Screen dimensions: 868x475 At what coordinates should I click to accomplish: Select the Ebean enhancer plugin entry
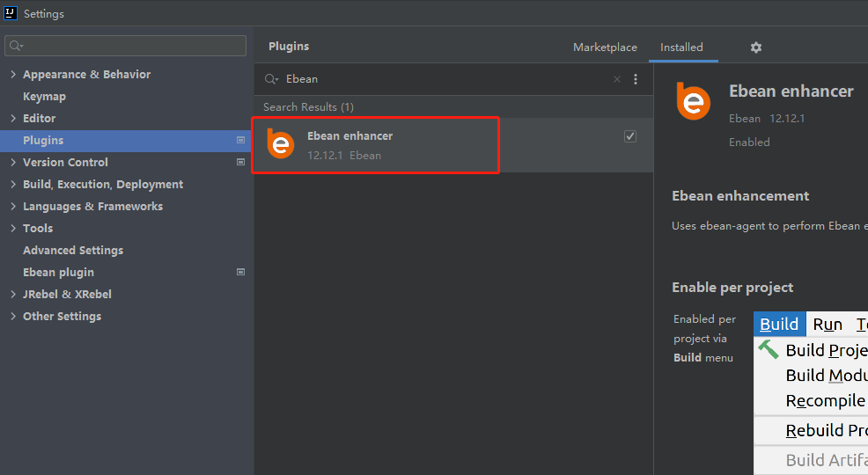pos(453,145)
